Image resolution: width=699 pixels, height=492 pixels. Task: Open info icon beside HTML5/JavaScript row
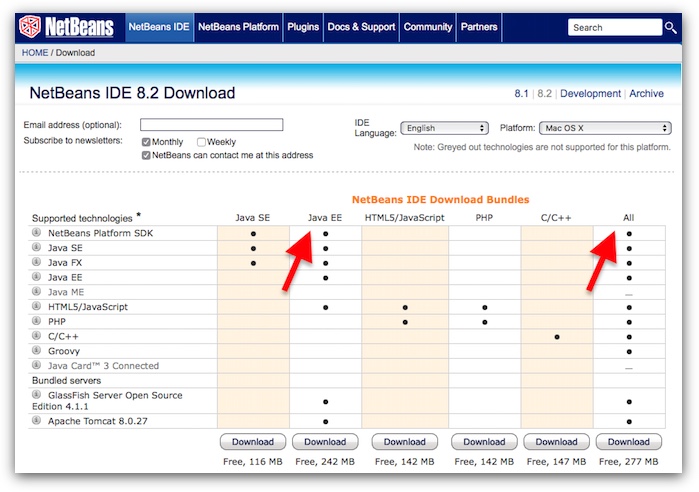click(x=37, y=306)
